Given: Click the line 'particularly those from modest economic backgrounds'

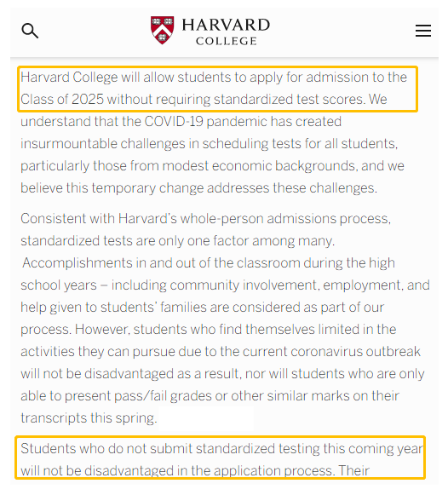Looking at the screenshot, I should [212, 166].
